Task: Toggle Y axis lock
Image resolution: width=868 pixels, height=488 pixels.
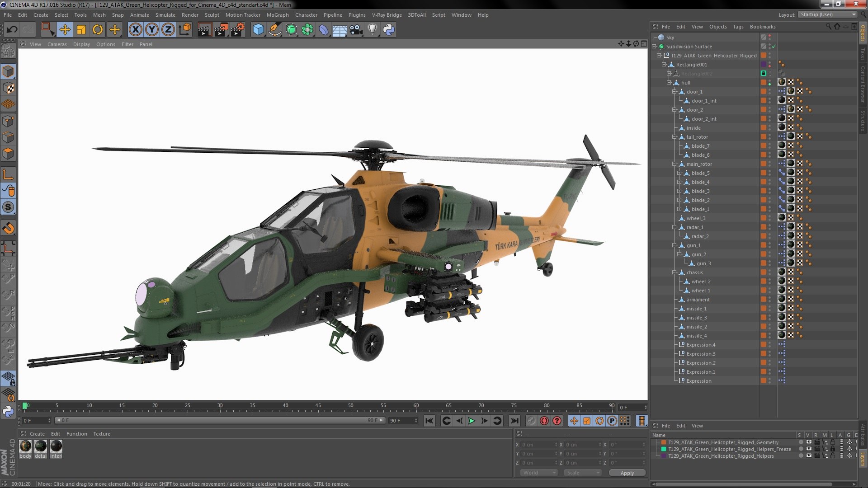Action: [152, 30]
